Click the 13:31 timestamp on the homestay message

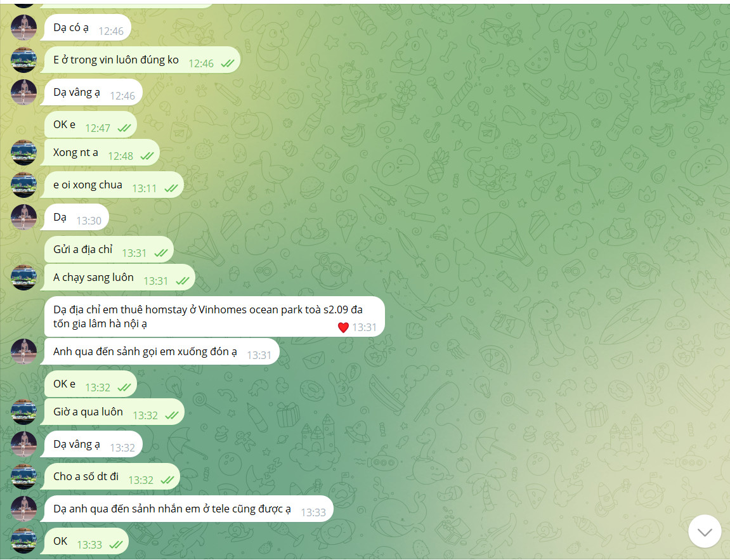(364, 327)
